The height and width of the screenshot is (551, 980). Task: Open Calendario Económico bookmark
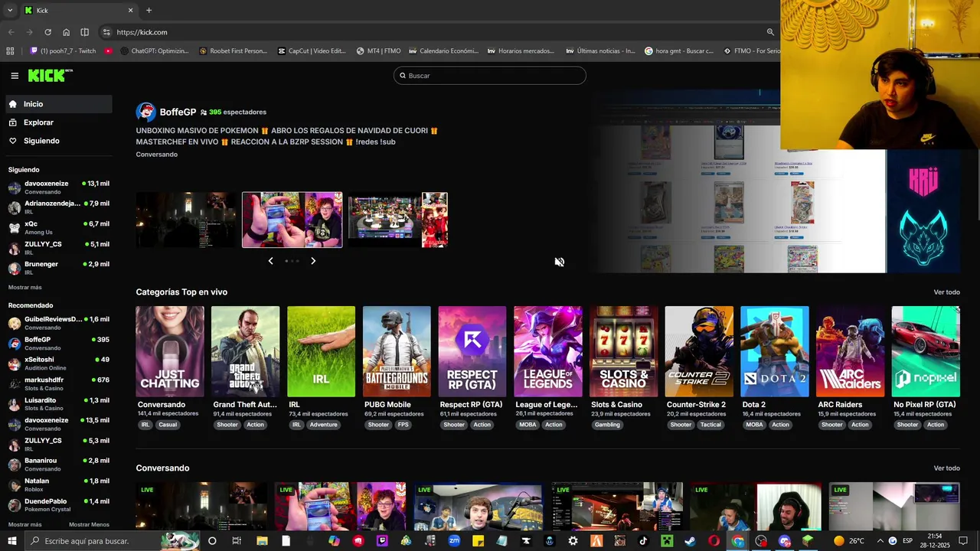pyautogui.click(x=443, y=51)
